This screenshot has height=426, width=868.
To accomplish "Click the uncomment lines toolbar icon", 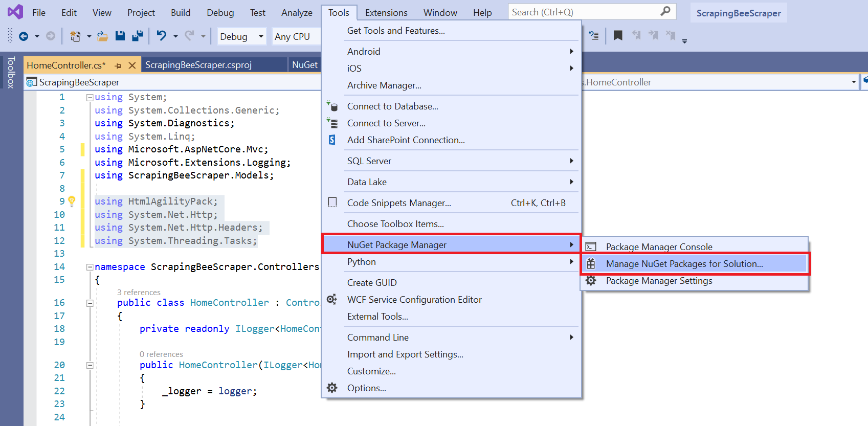I will [x=594, y=35].
